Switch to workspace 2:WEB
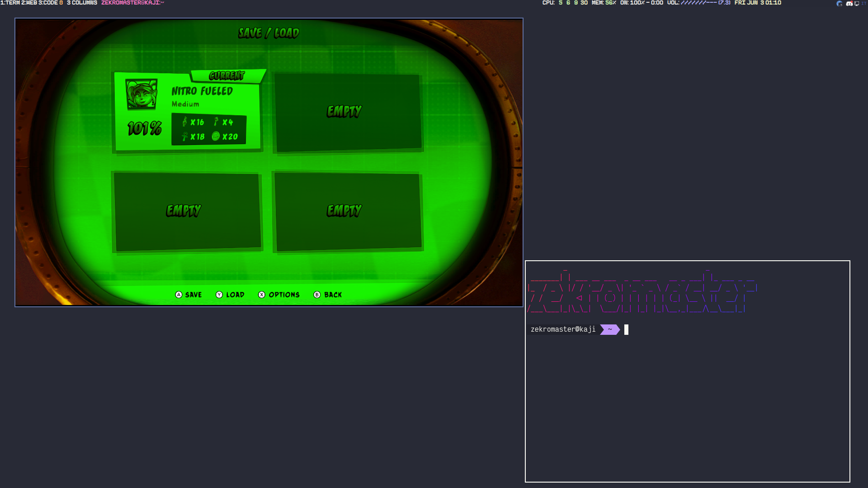 point(29,3)
